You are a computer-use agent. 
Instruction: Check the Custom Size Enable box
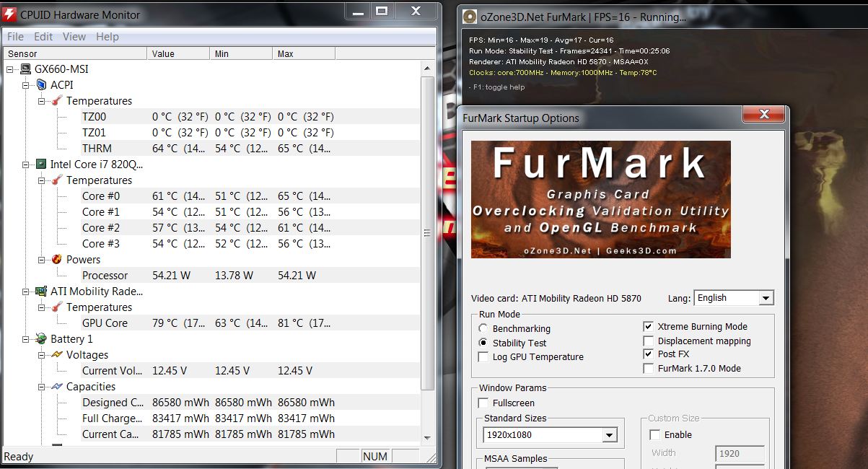tap(654, 435)
